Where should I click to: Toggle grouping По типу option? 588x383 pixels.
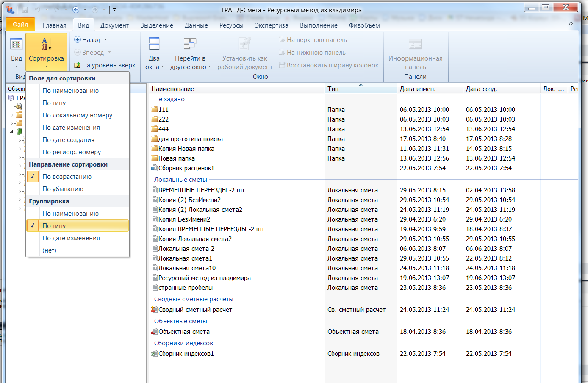click(54, 226)
